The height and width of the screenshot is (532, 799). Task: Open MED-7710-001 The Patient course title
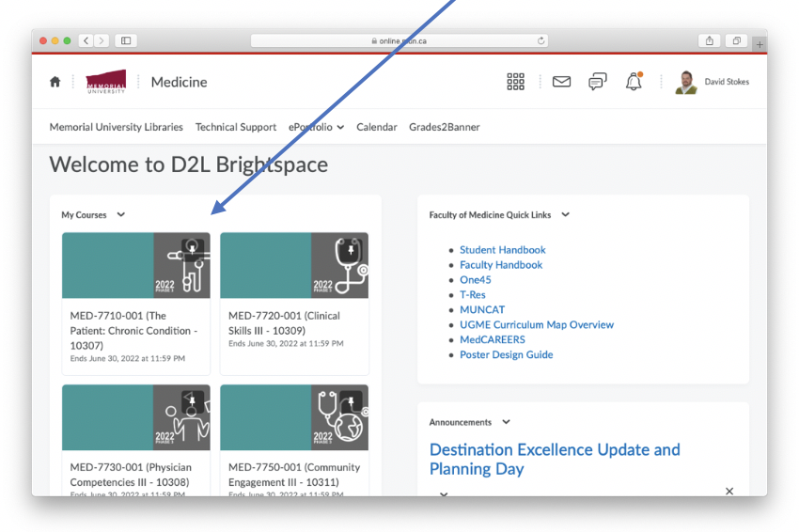point(133,330)
